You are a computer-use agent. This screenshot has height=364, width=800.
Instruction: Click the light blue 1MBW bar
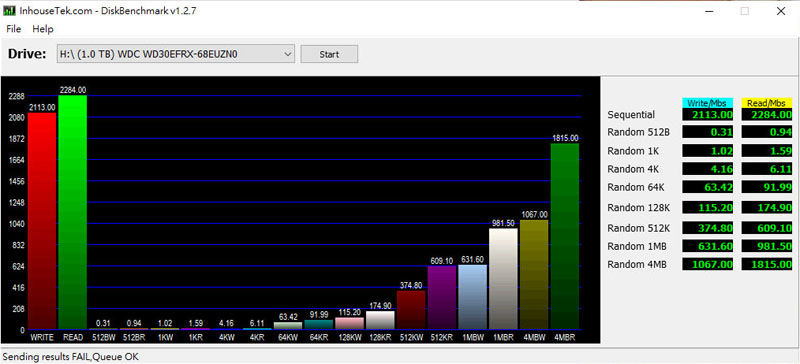click(472, 297)
